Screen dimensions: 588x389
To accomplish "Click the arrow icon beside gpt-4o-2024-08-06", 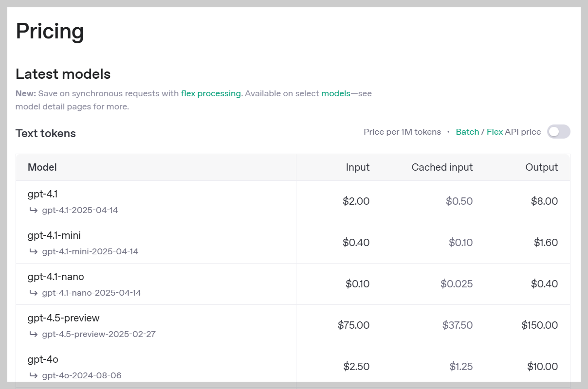I will coord(33,375).
